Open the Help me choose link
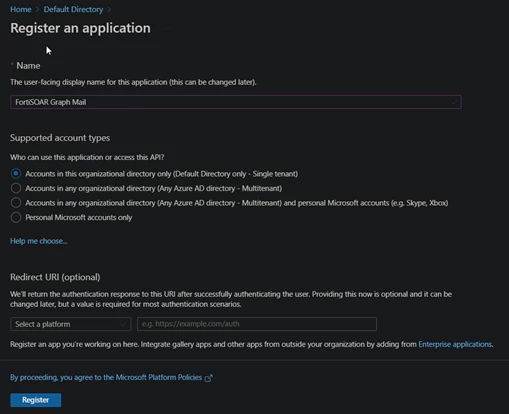This screenshot has width=509, height=414. click(39, 241)
